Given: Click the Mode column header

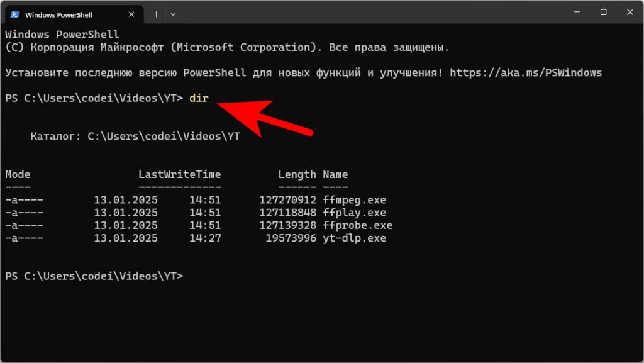Looking at the screenshot, I should (x=18, y=174).
